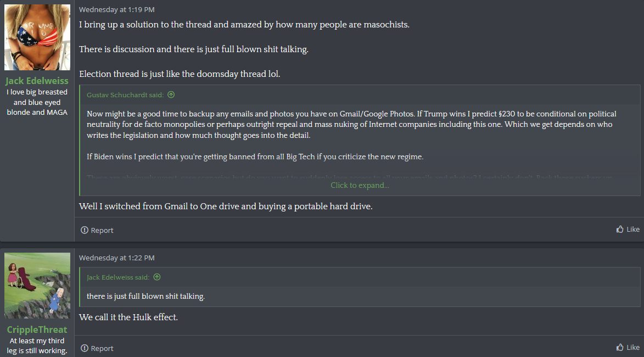Screen dimensions: 644x357
Task: Open CrippleThreat's profile from the username
Action: [37, 330]
